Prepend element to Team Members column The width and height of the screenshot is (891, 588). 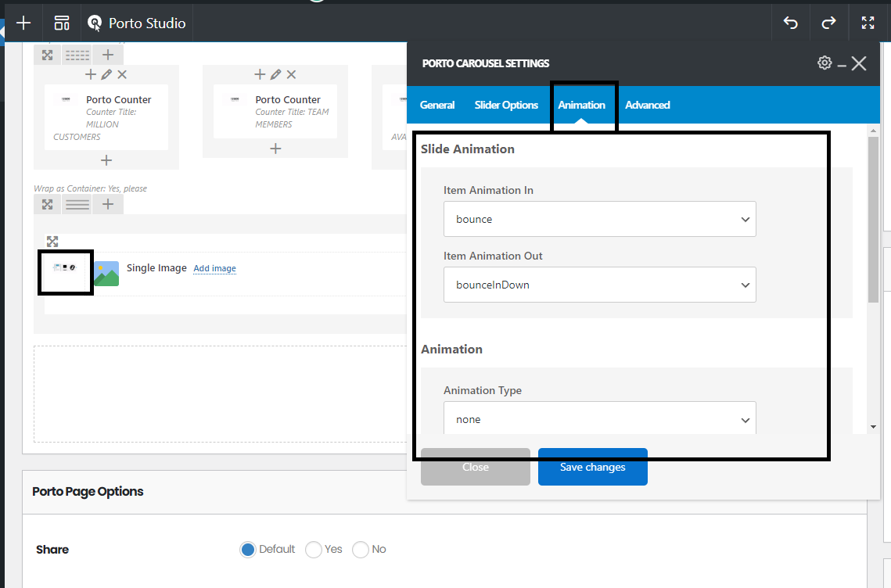260,74
